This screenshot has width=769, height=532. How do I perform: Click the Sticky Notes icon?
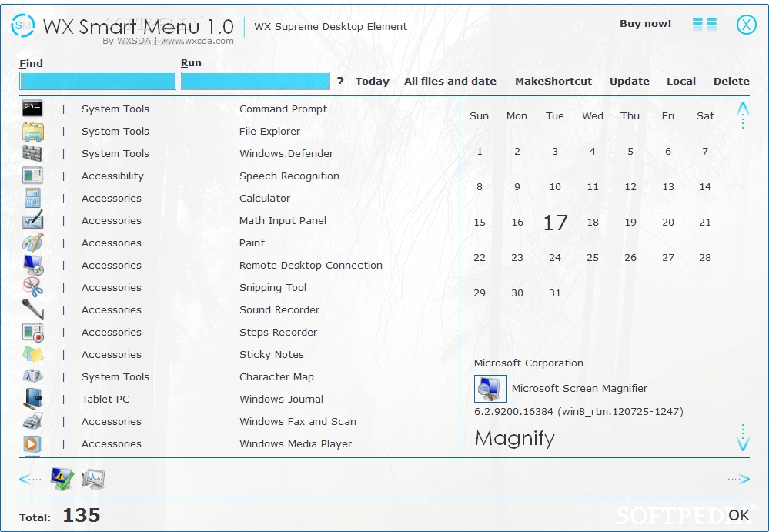coord(33,354)
